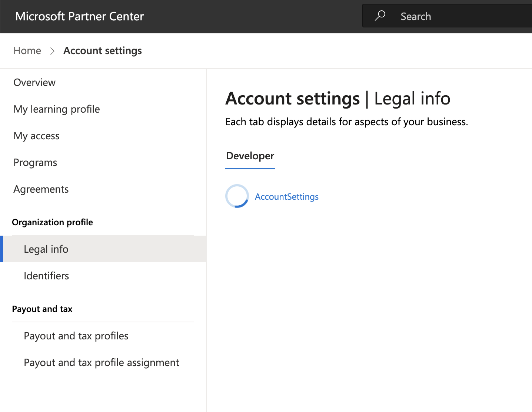Select My access in sidebar
Screen dimensions: 532x412
pos(36,136)
